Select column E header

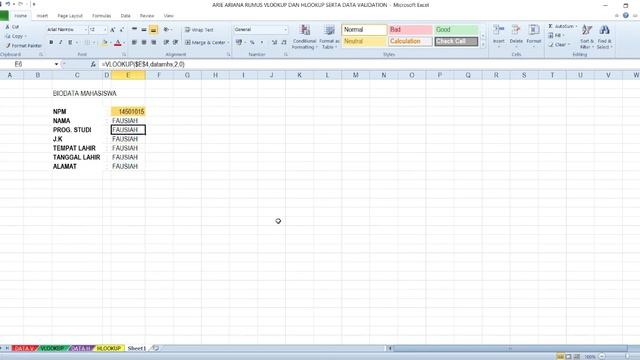point(128,75)
